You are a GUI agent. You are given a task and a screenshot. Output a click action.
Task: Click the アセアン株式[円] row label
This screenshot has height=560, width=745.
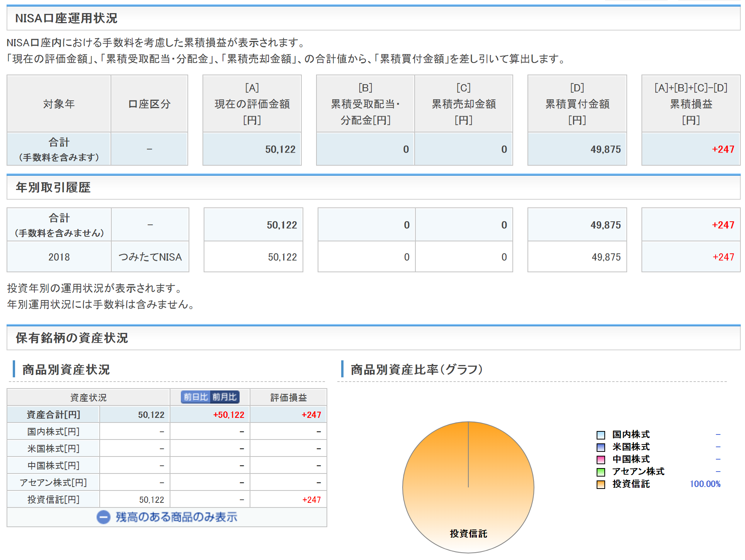(53, 482)
